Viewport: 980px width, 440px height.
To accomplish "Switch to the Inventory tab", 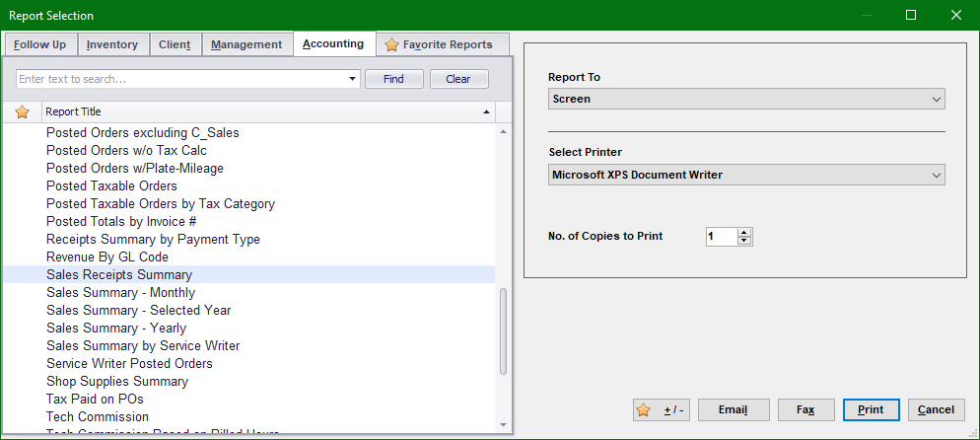I will (x=111, y=44).
